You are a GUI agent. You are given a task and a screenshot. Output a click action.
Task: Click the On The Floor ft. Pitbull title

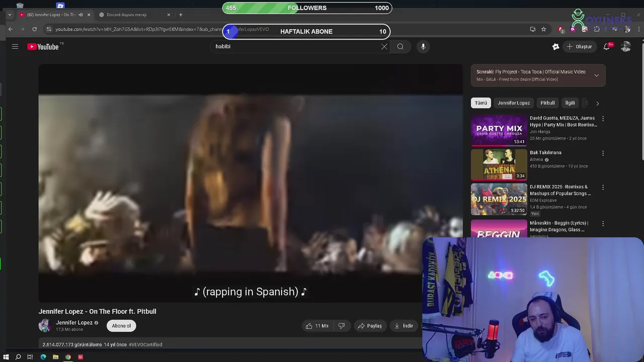(x=98, y=311)
